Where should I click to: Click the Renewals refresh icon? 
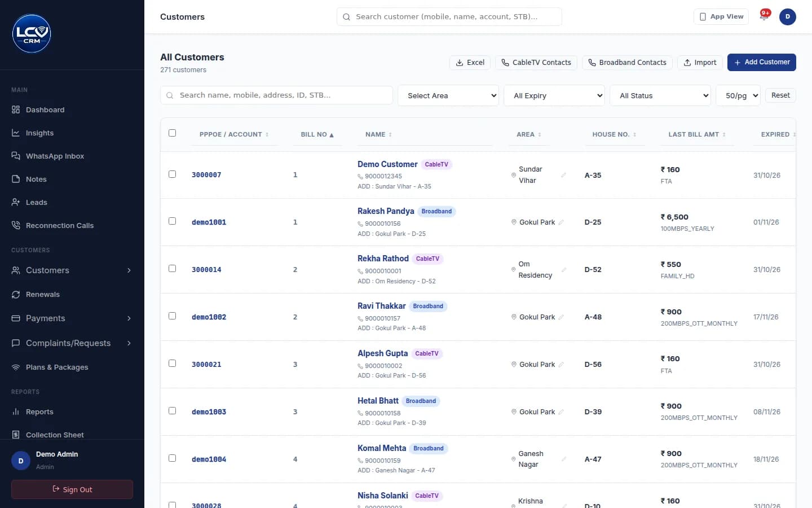(16, 294)
